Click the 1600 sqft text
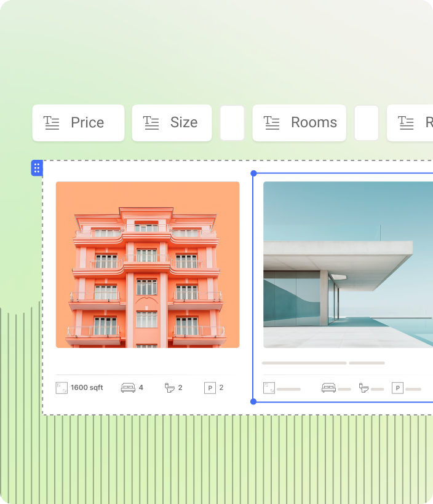The width and height of the screenshot is (433, 504). 87,388
